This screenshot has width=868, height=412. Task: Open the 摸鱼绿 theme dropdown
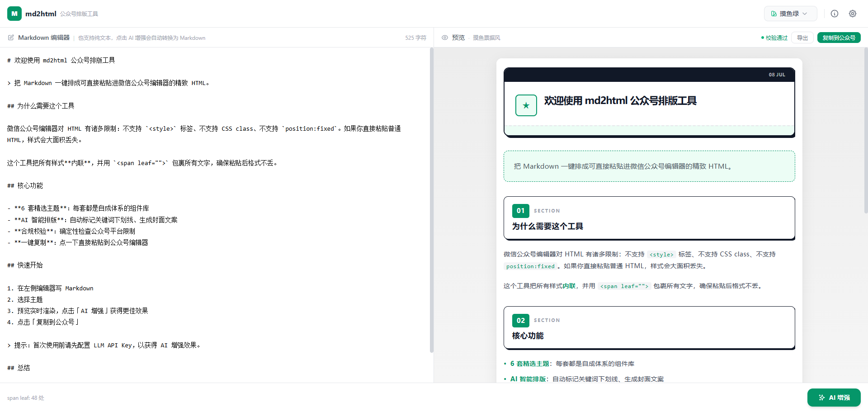click(x=790, y=14)
